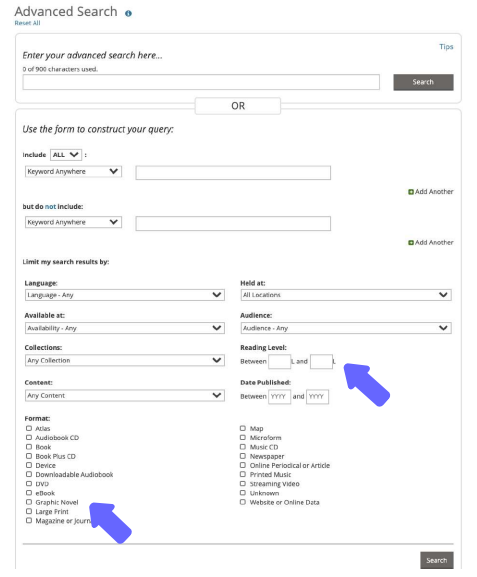477x577 pixels.
Task: Enable the Streaming Video checkbox
Action: coord(243,484)
